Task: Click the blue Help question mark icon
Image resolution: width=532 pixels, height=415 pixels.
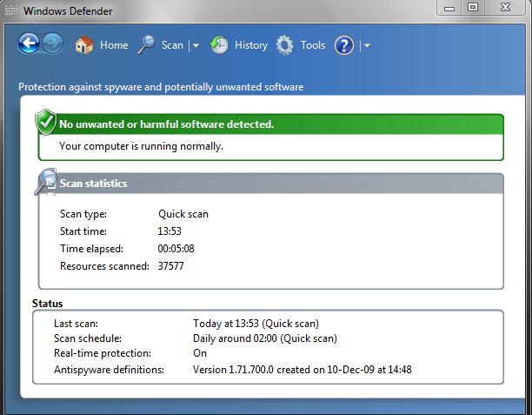Action: pos(344,45)
